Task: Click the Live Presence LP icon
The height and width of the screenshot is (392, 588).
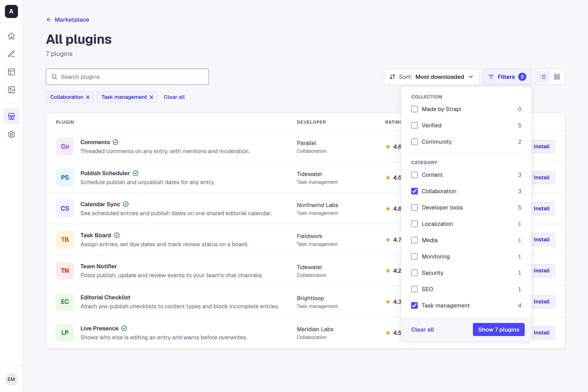Action: (65, 333)
